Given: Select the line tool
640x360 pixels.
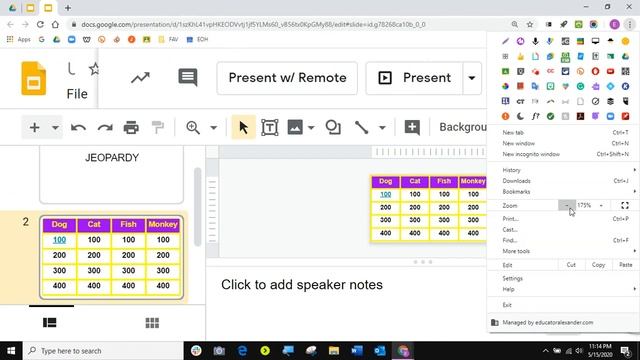Looking at the screenshot, I should point(361,127).
